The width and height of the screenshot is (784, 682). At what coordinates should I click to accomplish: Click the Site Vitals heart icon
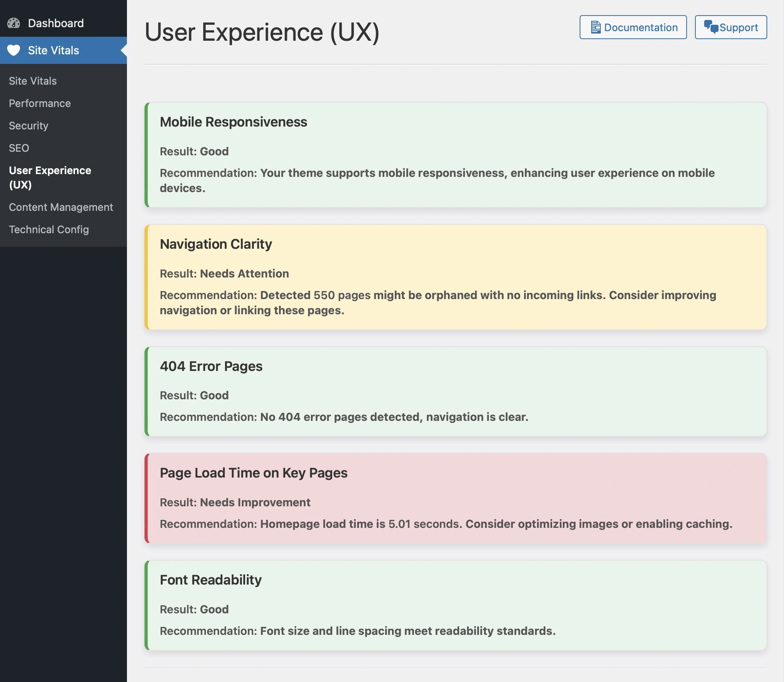tap(14, 50)
